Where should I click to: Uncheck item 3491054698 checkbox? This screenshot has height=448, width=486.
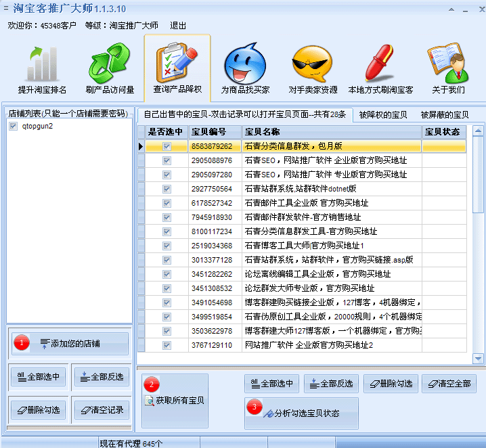[x=167, y=303]
